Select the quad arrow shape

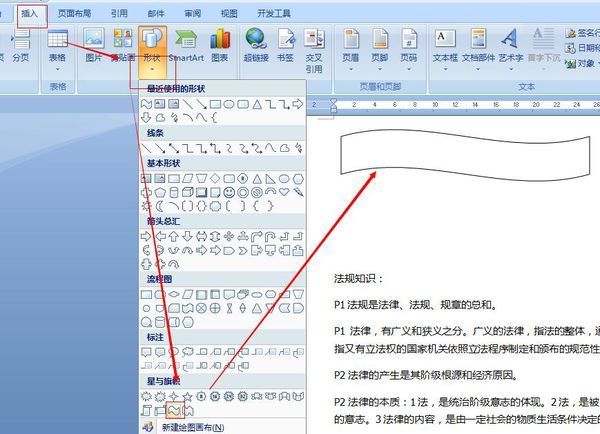coord(229,237)
